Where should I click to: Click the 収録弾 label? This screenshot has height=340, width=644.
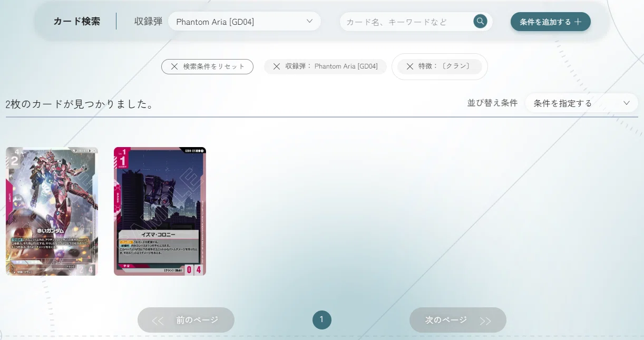click(148, 22)
